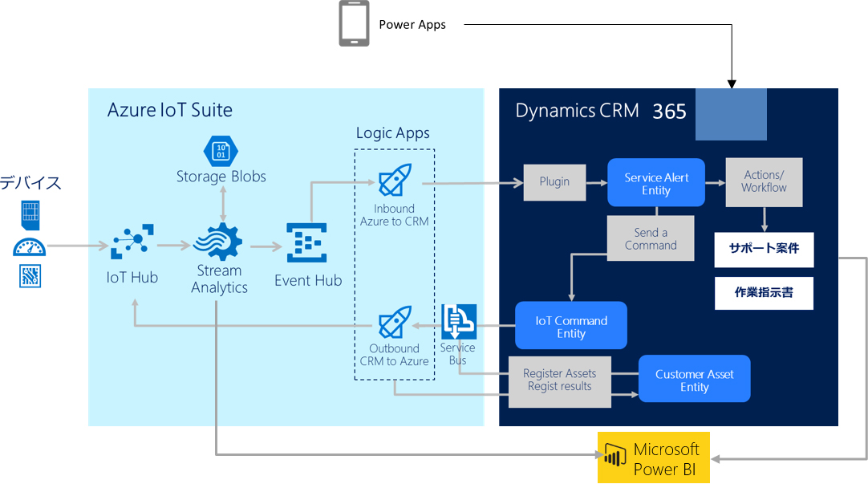Select the Register Assets Regist results box
Screen dimensions: 868x484
[560, 381]
